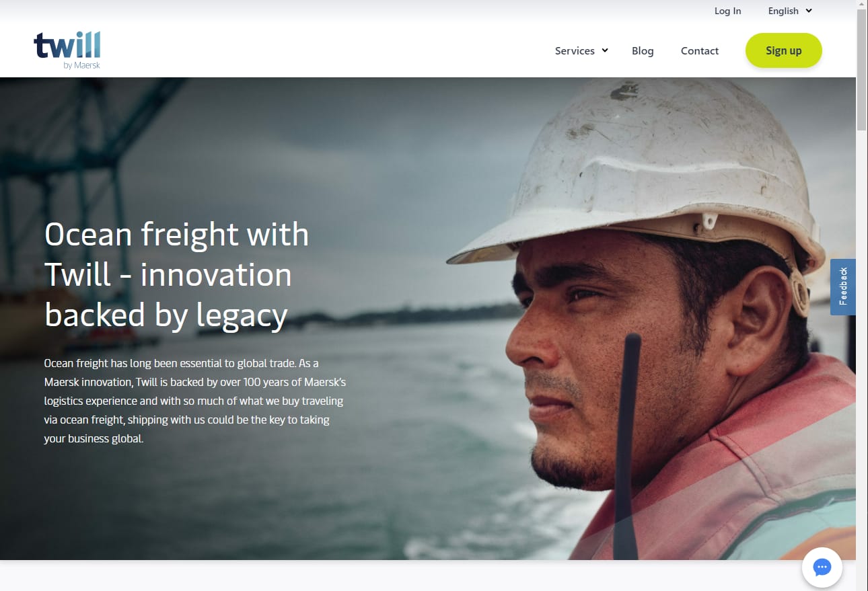Click the paragraph about Maersk's logistics experience
The width and height of the screenshot is (868, 591).
click(x=195, y=401)
